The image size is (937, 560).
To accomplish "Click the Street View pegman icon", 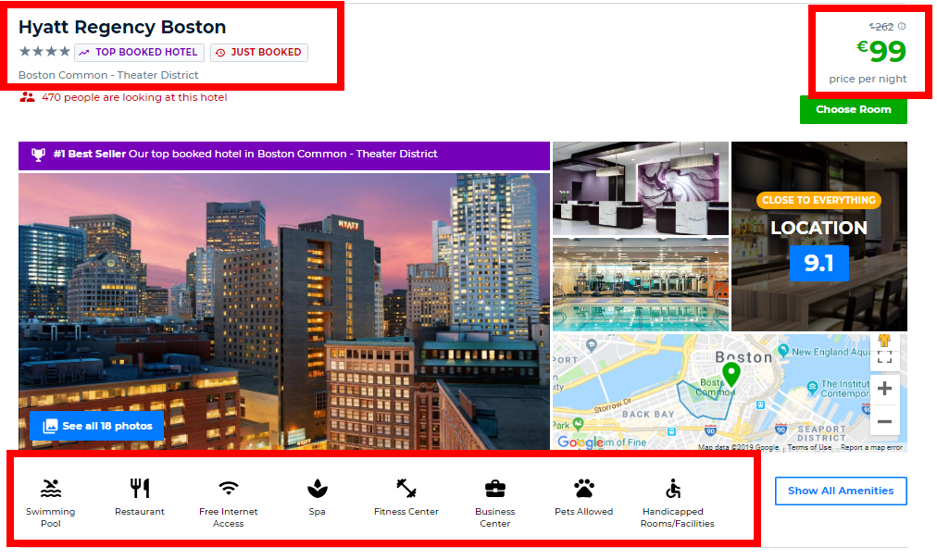I will click(884, 341).
